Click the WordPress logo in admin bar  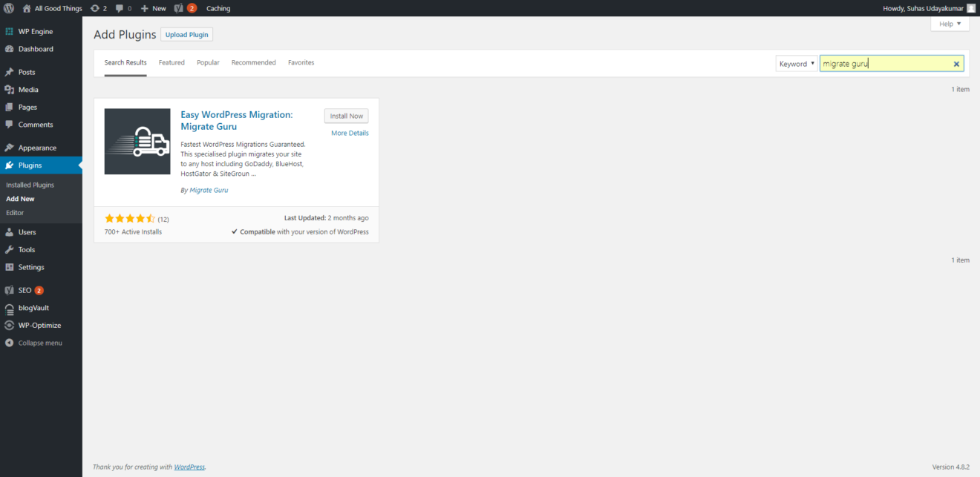[x=9, y=8]
